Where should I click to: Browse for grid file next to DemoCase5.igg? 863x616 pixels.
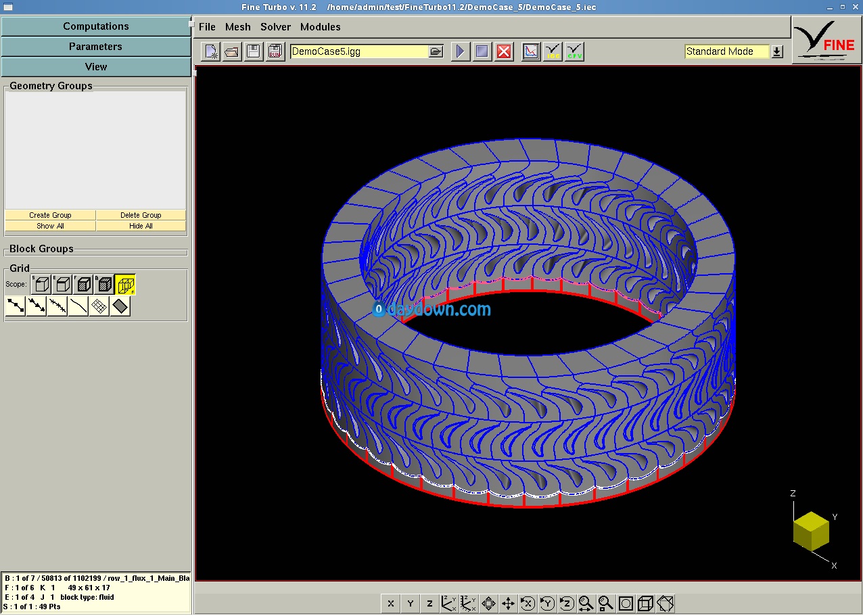click(x=436, y=51)
